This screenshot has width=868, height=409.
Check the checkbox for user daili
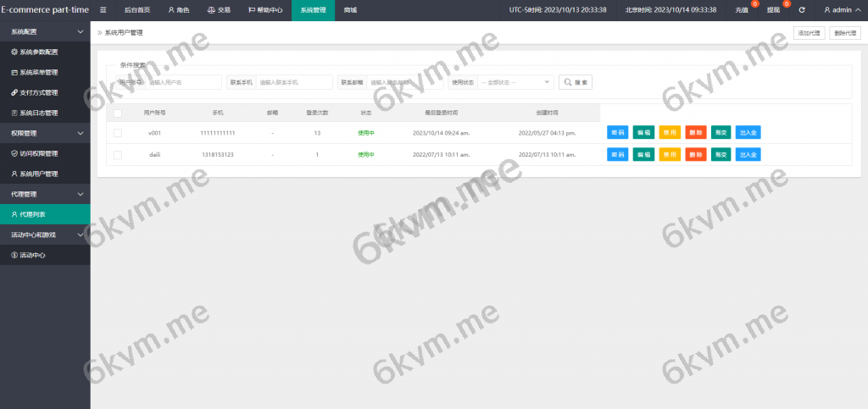pos(118,155)
